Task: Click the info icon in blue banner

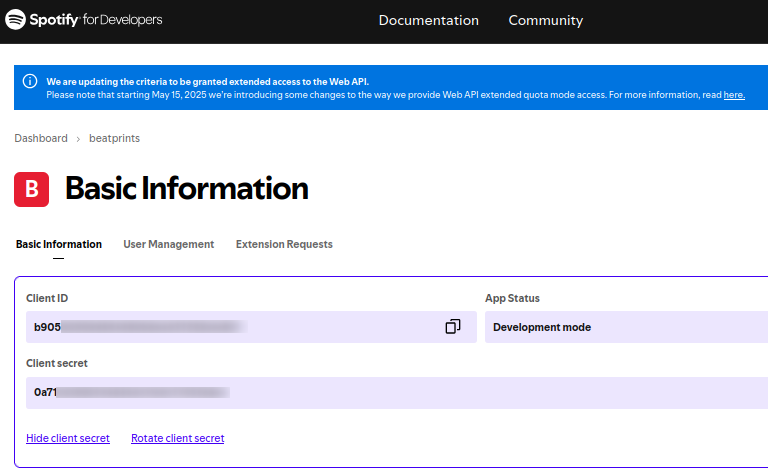Action: (x=30, y=81)
